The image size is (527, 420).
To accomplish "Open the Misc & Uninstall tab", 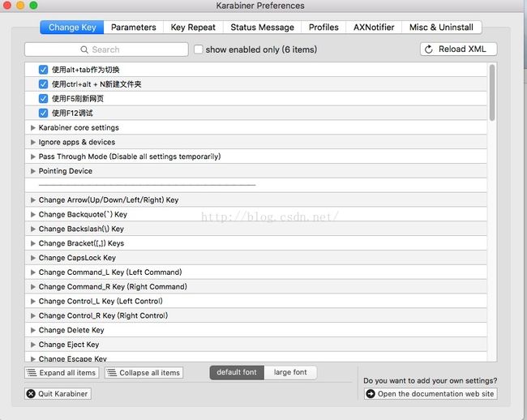I will tap(441, 28).
